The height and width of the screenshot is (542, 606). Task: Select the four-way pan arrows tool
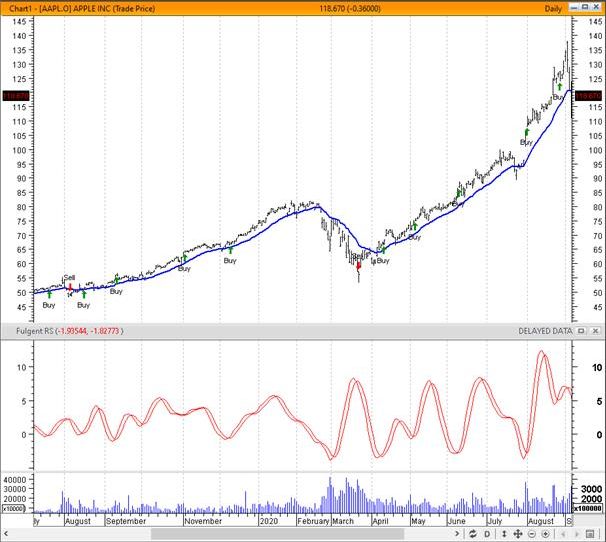517,534
